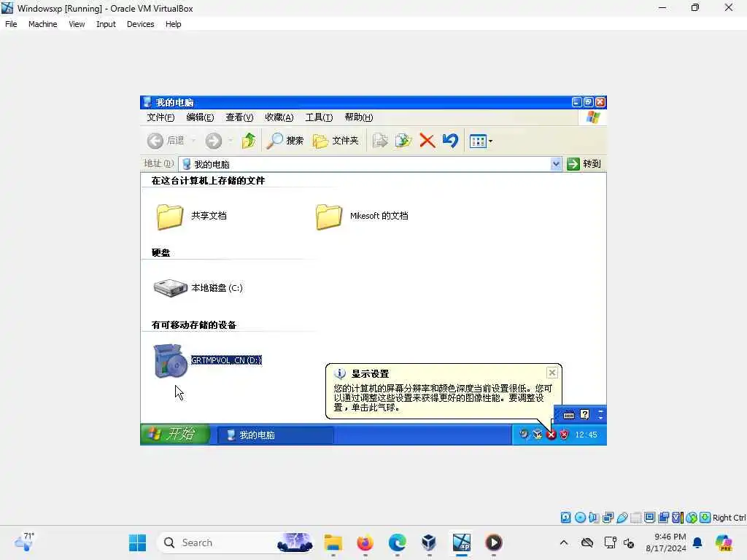Screen dimensions: 747x560
Task: Click the red X delete toolbar icon
Action: (427, 141)
